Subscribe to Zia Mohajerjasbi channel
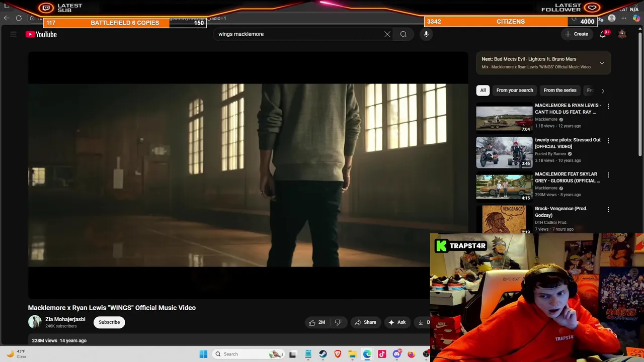This screenshot has width=644, height=362. 109,322
